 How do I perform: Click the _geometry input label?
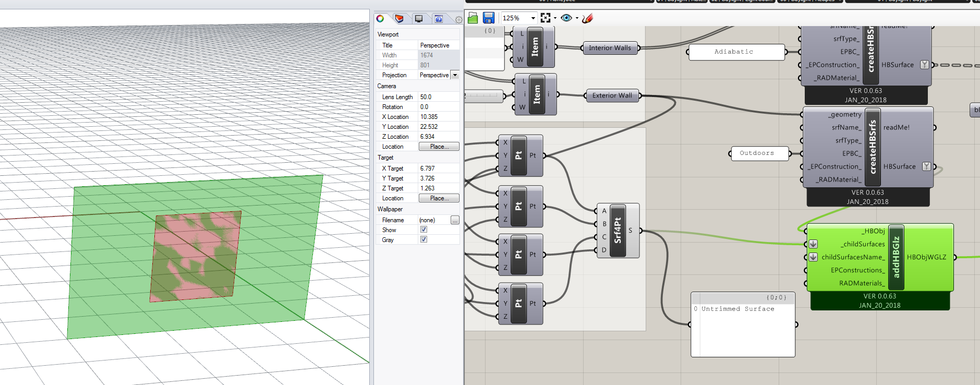click(845, 115)
